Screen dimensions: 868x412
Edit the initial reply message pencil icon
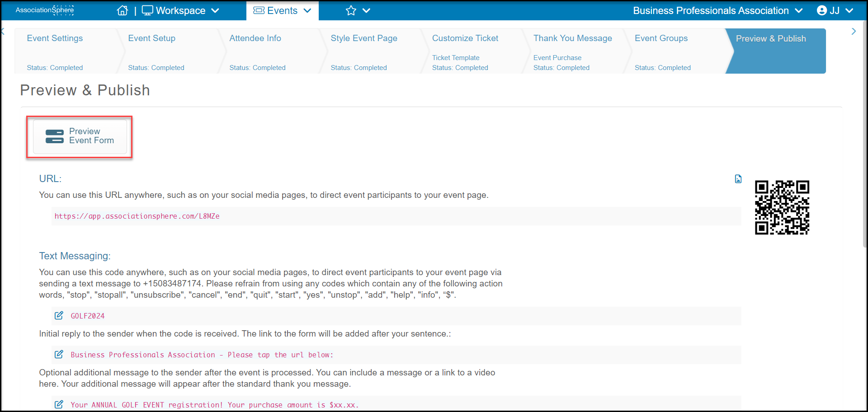click(59, 354)
